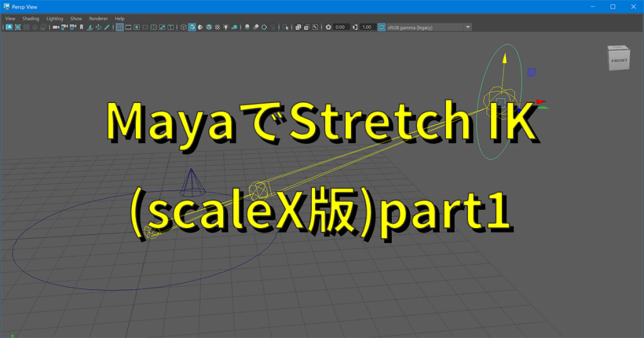This screenshot has width=644, height=338.
Task: Enable Wireframe display cube icon
Action: coord(184,27)
